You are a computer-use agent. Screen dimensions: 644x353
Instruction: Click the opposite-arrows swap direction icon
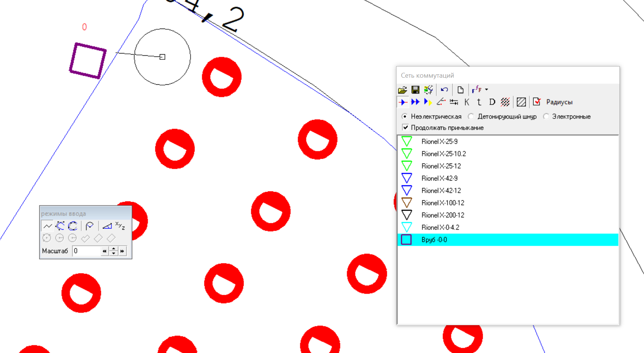(454, 102)
